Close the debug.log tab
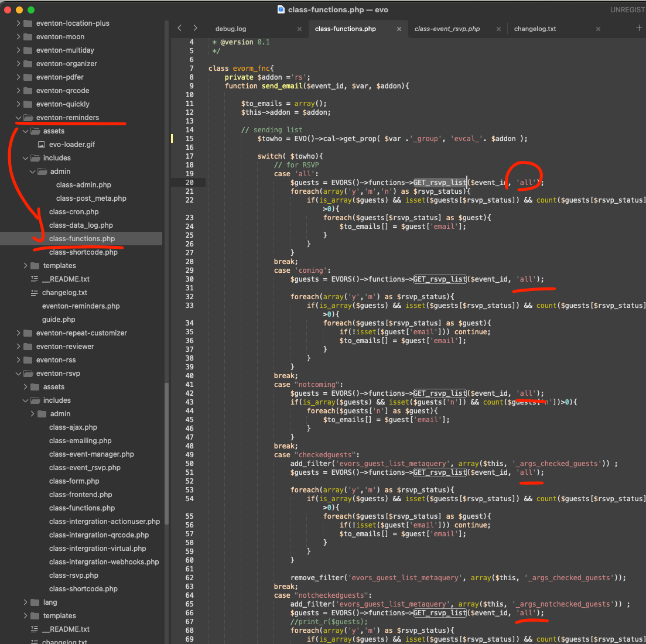 [299, 29]
